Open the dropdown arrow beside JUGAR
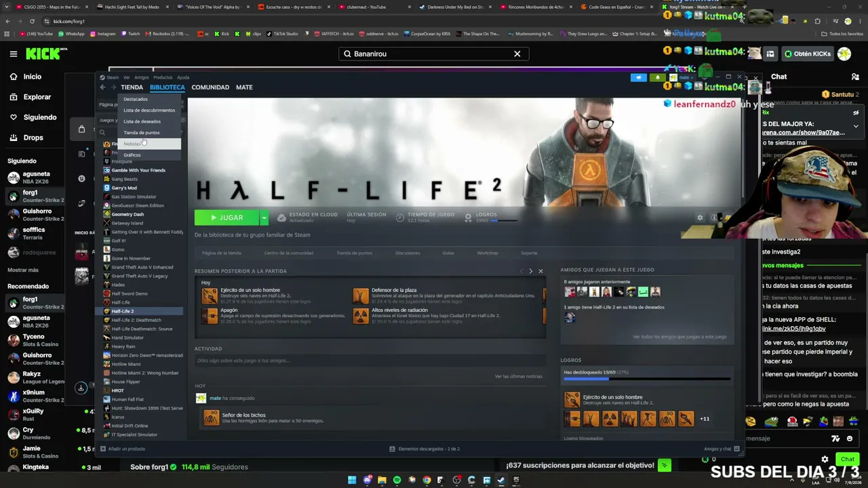This screenshot has height=488, width=868. coord(264,218)
